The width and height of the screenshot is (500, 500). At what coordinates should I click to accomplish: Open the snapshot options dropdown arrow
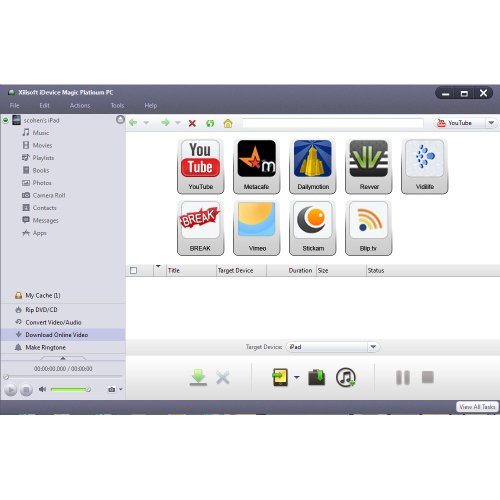click(121, 389)
